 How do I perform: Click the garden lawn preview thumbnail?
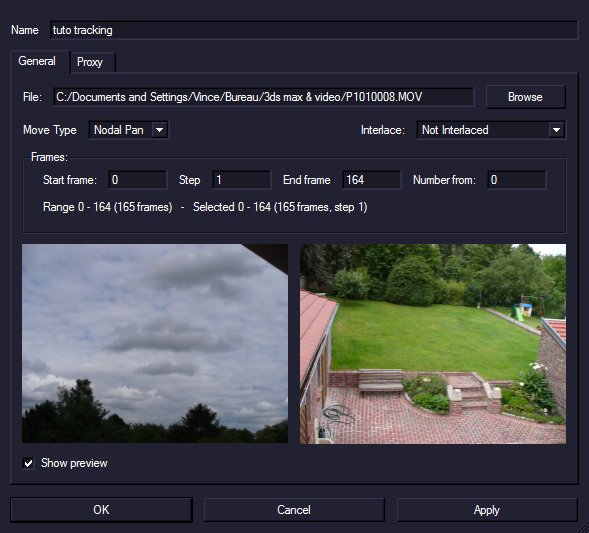point(433,344)
